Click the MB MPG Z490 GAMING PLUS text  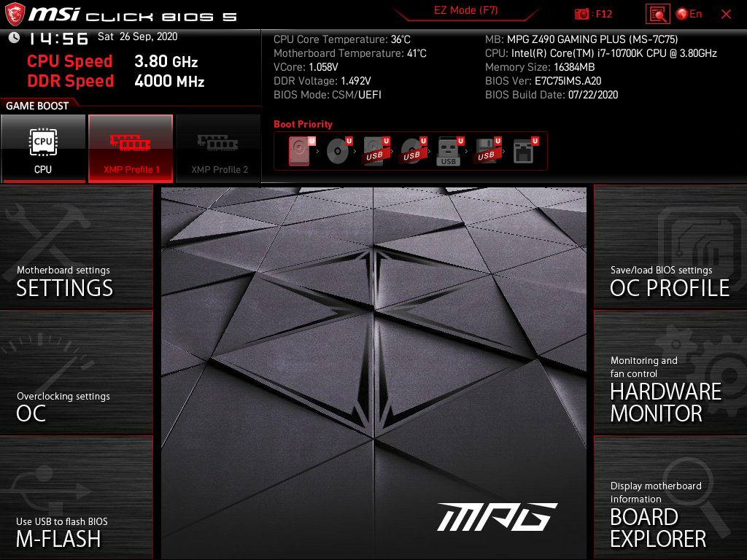pyautogui.click(x=581, y=39)
